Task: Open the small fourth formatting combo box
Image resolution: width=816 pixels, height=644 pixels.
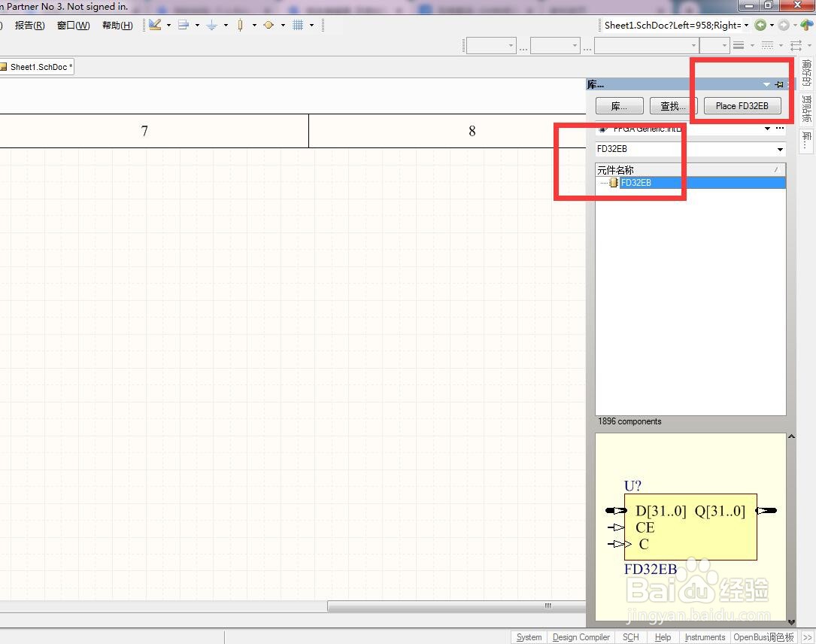Action: tap(714, 46)
